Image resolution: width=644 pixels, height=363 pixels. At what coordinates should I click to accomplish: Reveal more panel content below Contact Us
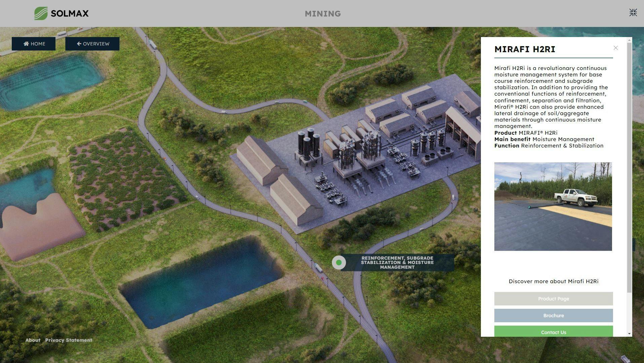(630, 333)
